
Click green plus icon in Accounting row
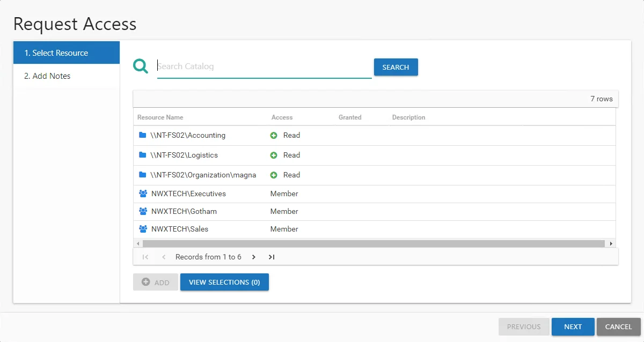pyautogui.click(x=274, y=136)
